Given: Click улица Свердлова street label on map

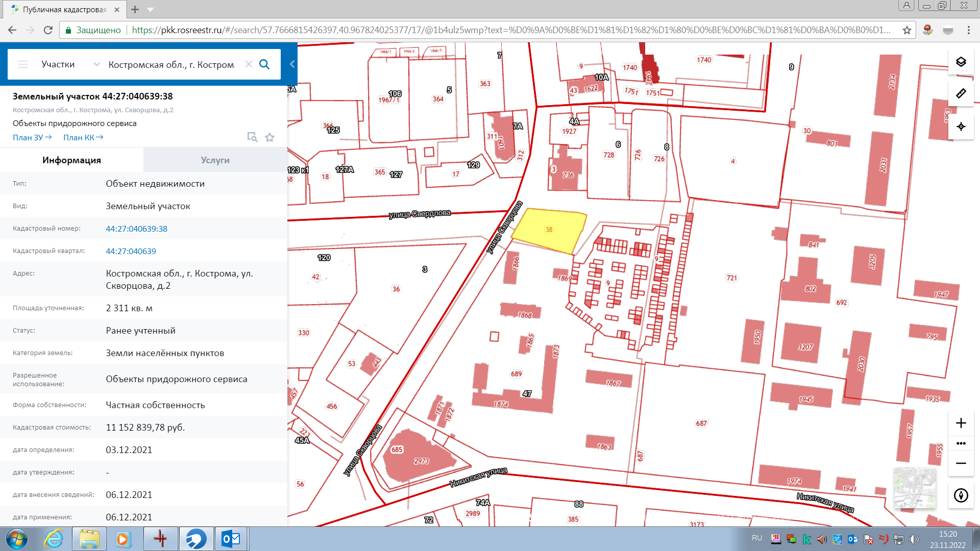Looking at the screenshot, I should pos(420,214).
